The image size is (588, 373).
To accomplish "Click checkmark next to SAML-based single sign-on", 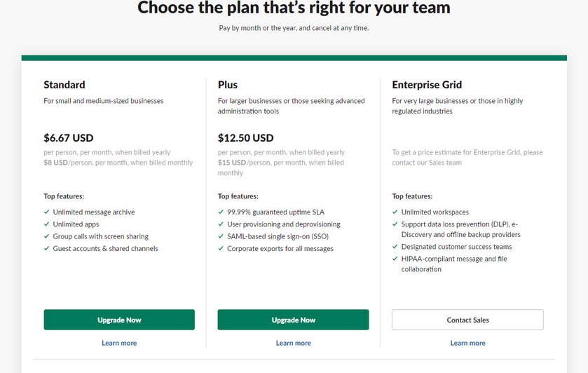I will 221,237.
